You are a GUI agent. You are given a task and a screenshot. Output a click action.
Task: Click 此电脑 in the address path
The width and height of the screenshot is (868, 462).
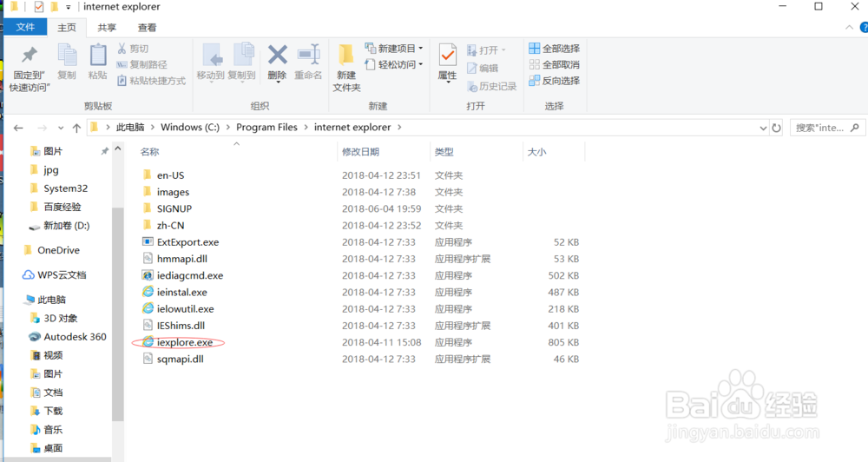(x=130, y=128)
